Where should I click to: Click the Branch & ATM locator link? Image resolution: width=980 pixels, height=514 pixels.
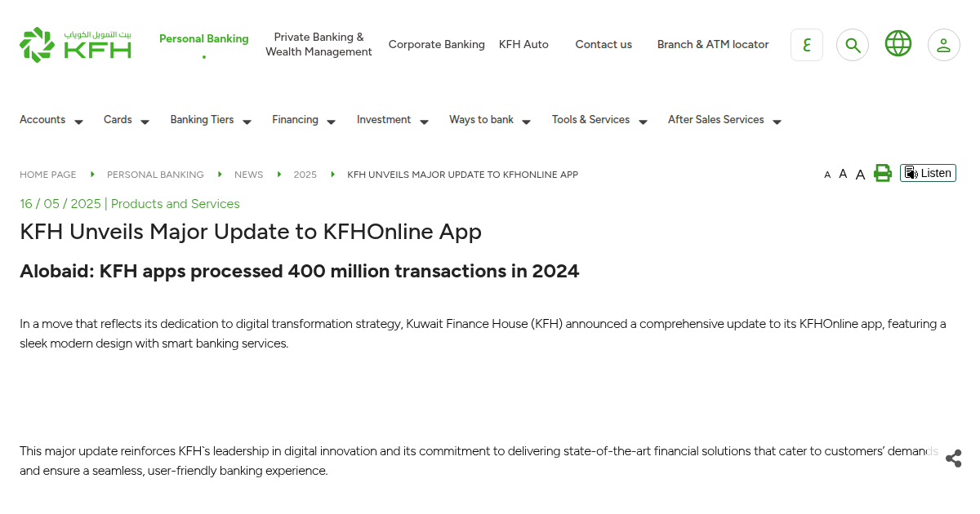coord(713,44)
